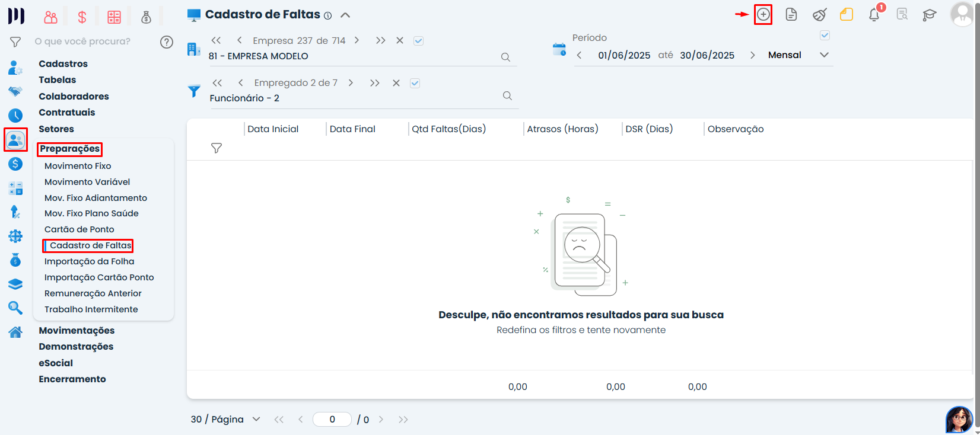Viewport: 980px width, 435px height.
Task: Click the search magnifier in the Empresa field
Action: [505, 57]
